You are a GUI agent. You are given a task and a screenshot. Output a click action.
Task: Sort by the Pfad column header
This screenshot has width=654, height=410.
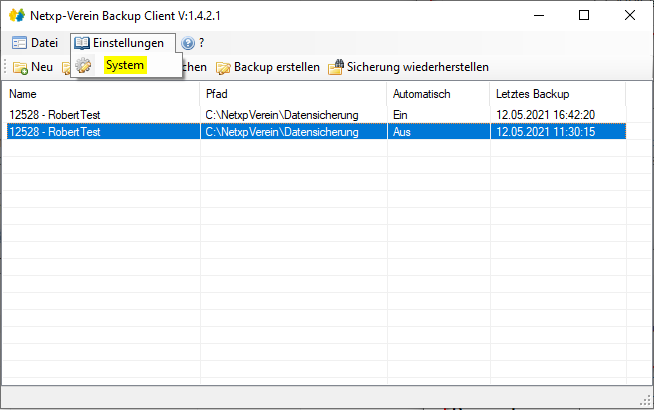293,94
